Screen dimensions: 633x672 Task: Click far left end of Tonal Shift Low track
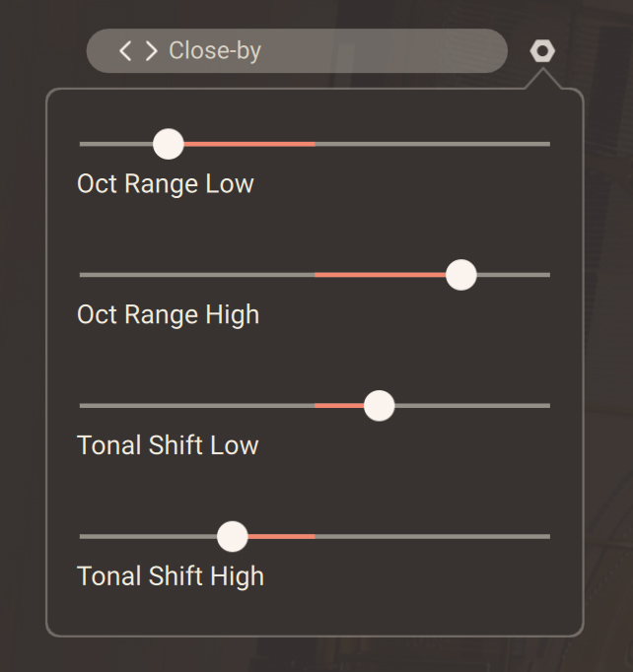point(83,405)
